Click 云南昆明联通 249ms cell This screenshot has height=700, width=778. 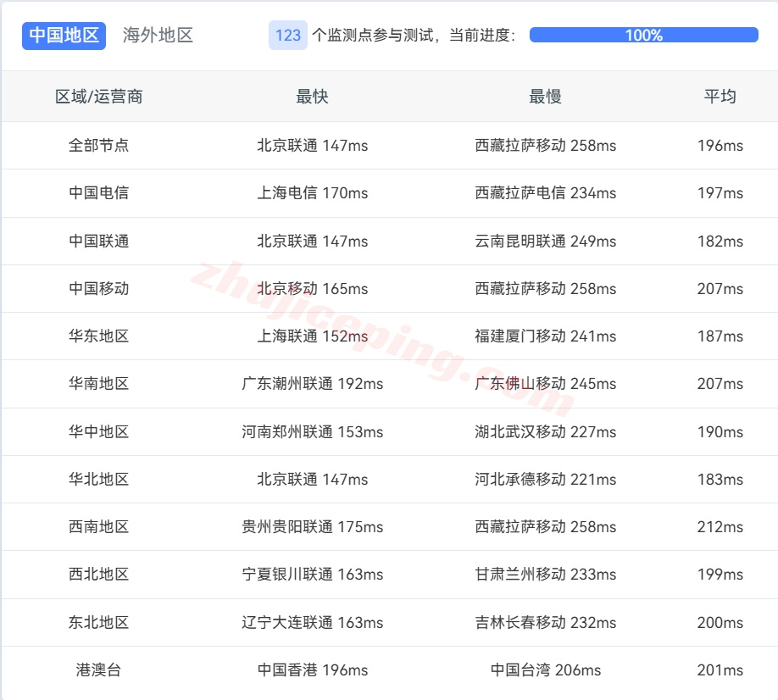(x=545, y=242)
